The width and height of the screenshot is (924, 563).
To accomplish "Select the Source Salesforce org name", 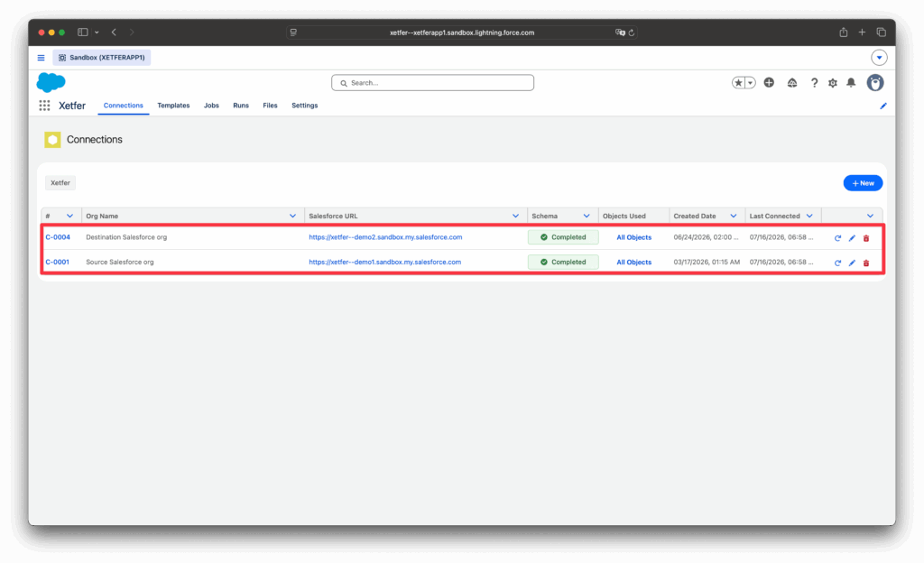I will [x=120, y=262].
